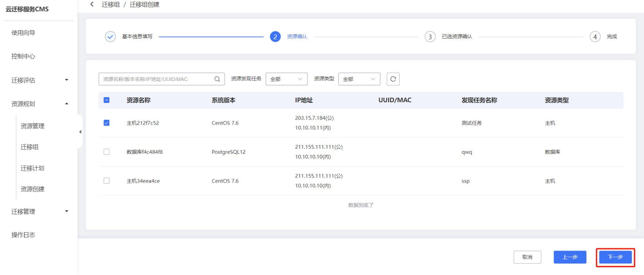Uncheck the 主机212f7c52 row checkbox

coord(107,123)
